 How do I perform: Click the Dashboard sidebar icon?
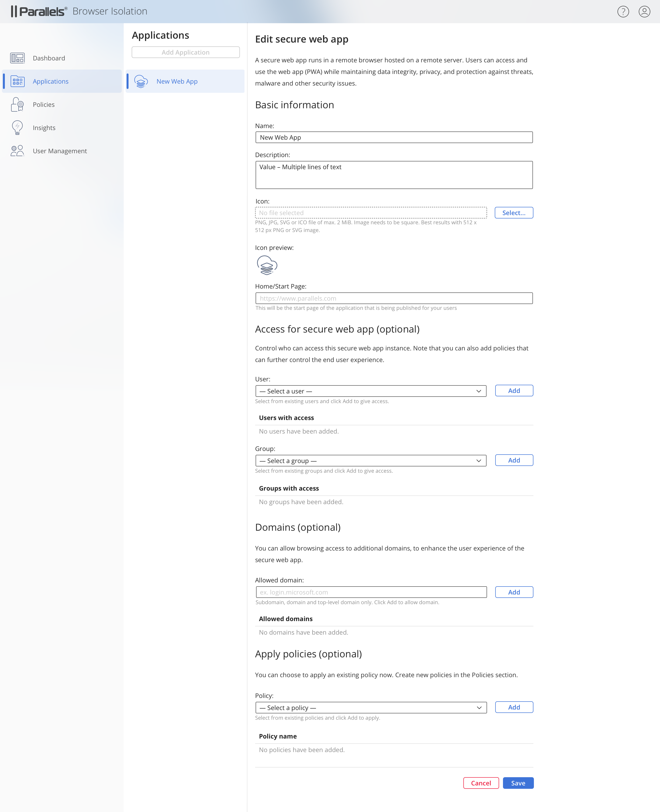[x=17, y=58]
